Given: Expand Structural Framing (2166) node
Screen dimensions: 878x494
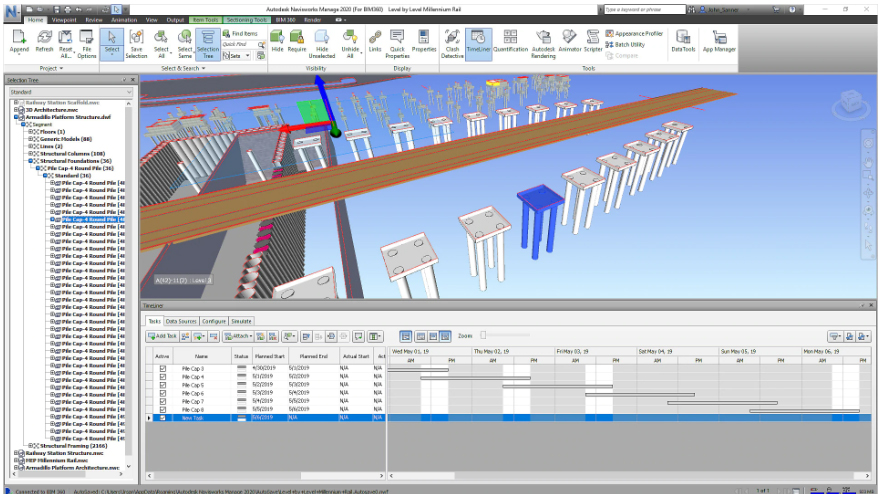Looking at the screenshot, I should 31,446.
